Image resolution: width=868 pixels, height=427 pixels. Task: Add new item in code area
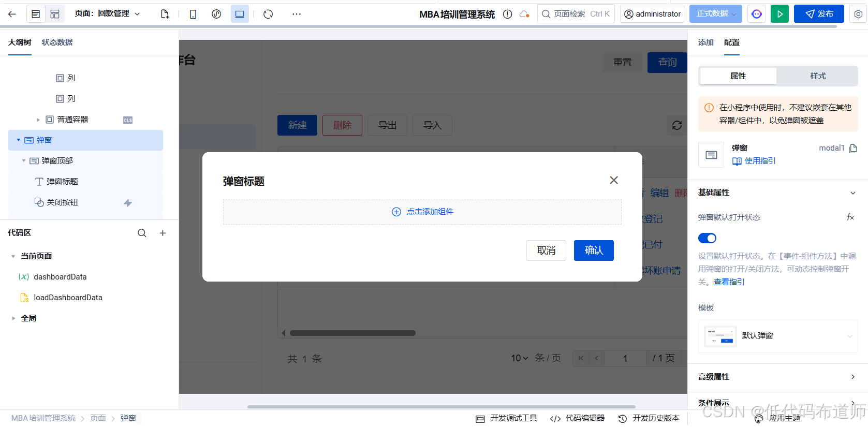[x=163, y=233]
